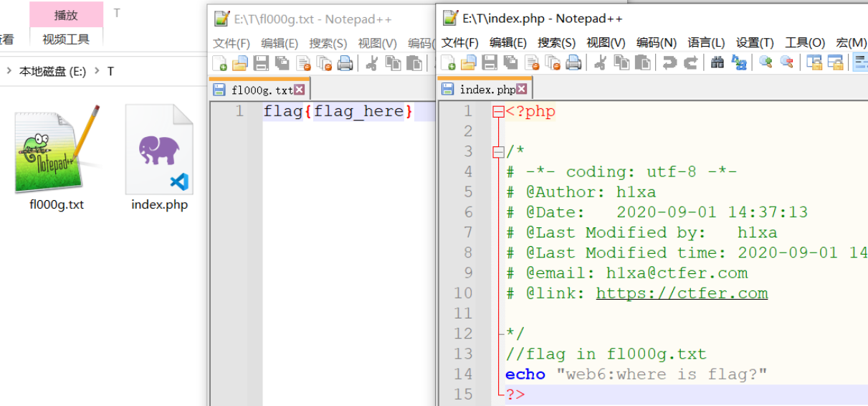
Task: Close the fl000g.txt tab via its X
Action: point(300,90)
